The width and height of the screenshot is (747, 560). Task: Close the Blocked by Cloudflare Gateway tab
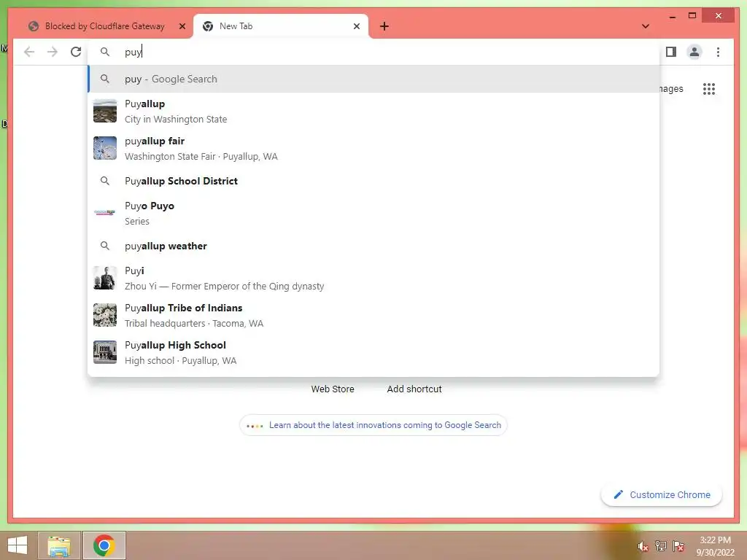(x=182, y=26)
